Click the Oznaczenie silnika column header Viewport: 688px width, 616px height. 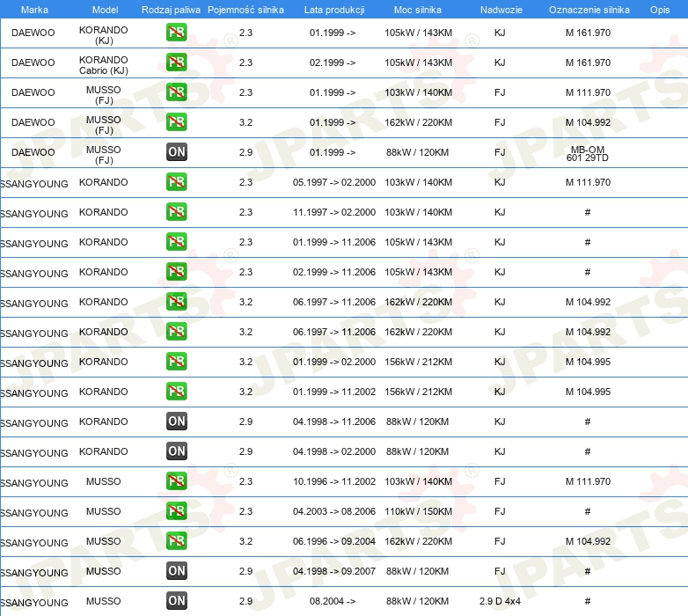pyautogui.click(x=589, y=10)
